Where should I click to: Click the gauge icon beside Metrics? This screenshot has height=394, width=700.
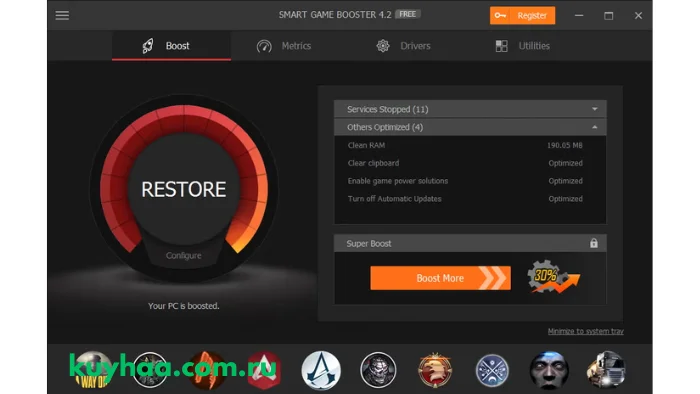[x=264, y=46]
